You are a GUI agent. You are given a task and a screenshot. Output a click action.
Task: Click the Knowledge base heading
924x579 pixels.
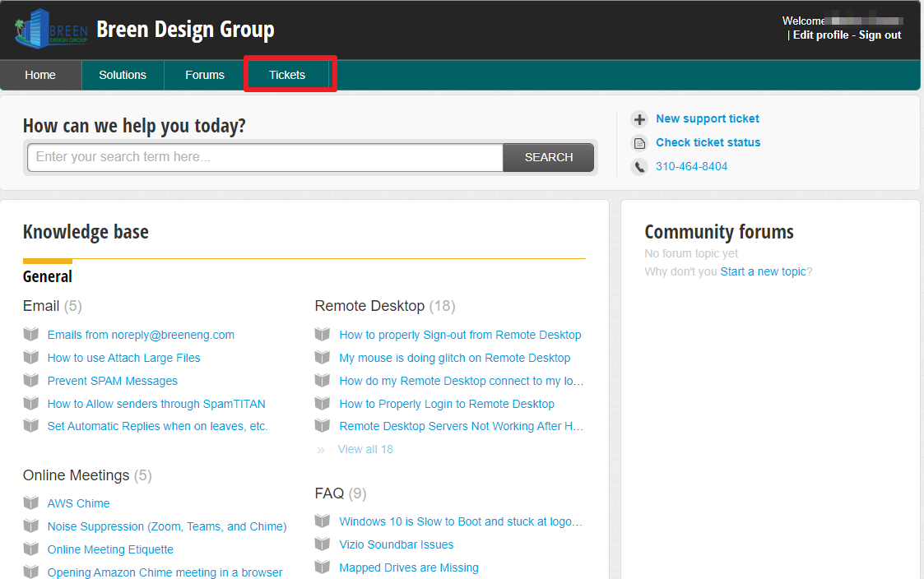(x=86, y=231)
